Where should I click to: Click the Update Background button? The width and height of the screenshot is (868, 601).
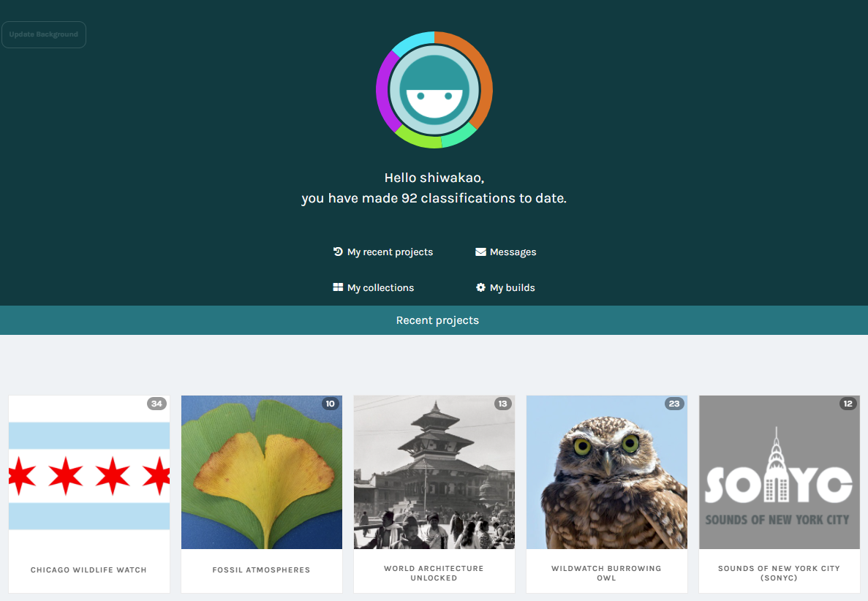click(x=44, y=34)
